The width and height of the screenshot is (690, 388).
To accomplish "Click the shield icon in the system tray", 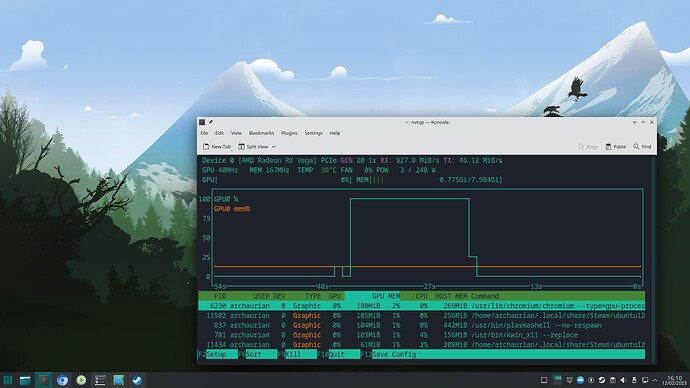I will [x=591, y=380].
